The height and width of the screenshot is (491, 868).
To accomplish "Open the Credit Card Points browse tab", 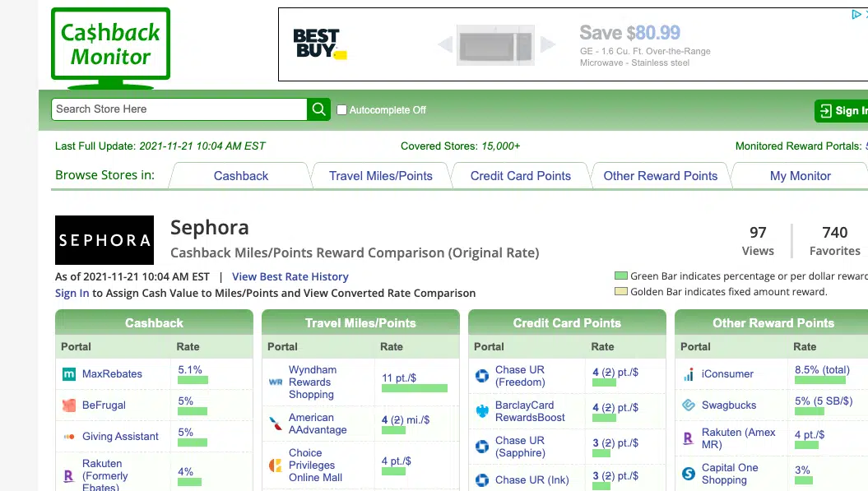I will (x=520, y=176).
